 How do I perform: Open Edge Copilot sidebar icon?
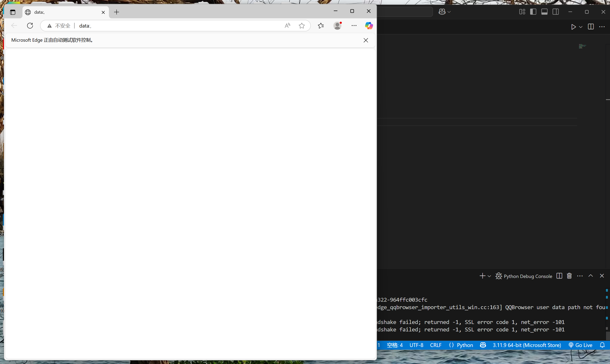369,26
